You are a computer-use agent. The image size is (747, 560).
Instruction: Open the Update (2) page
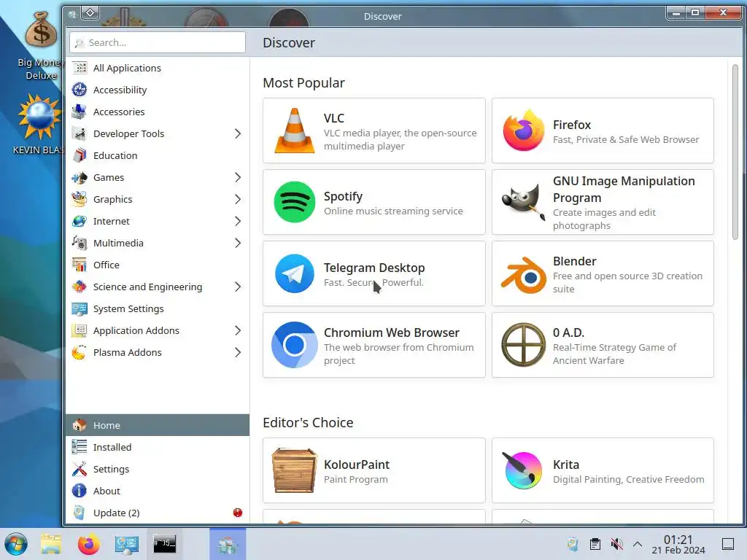pos(158,513)
